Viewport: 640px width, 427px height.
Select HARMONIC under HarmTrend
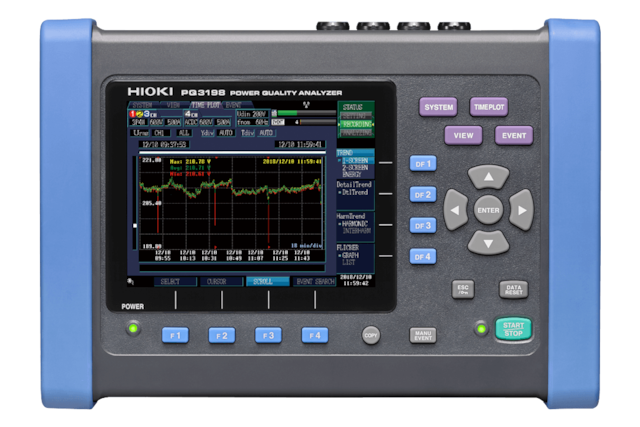(354, 224)
